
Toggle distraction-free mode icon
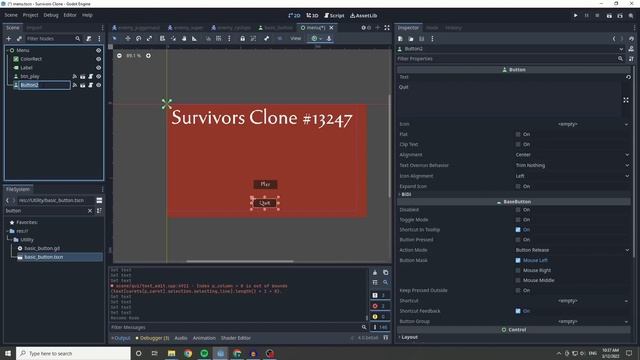(387, 28)
